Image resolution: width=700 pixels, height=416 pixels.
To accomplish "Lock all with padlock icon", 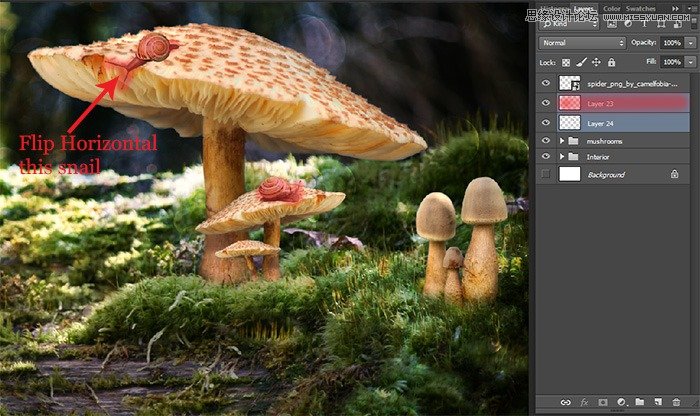I will click(611, 62).
